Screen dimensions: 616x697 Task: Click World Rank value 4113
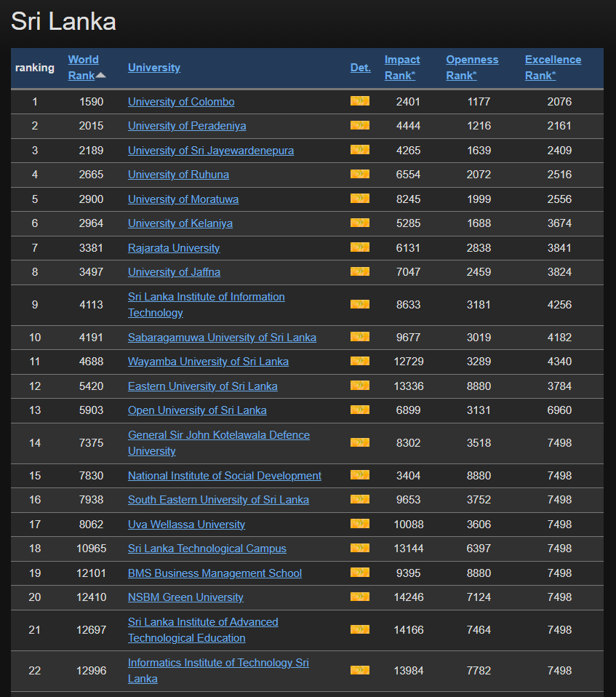(x=91, y=305)
